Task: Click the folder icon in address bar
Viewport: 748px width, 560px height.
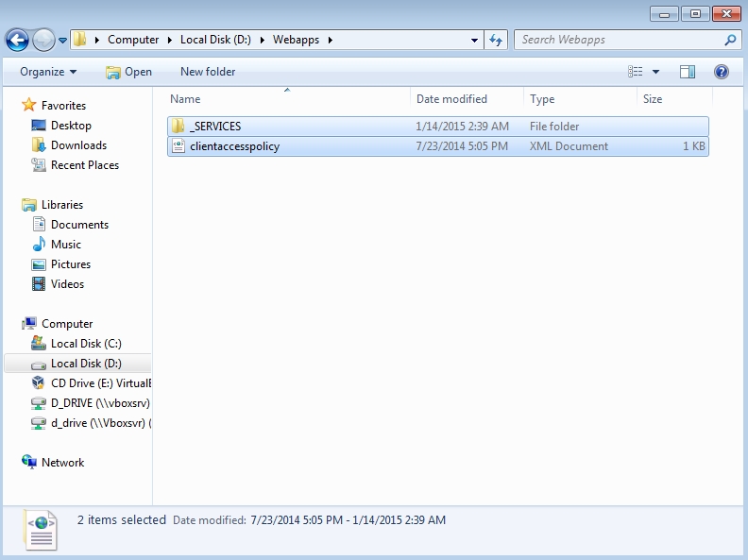Action: 79,39
